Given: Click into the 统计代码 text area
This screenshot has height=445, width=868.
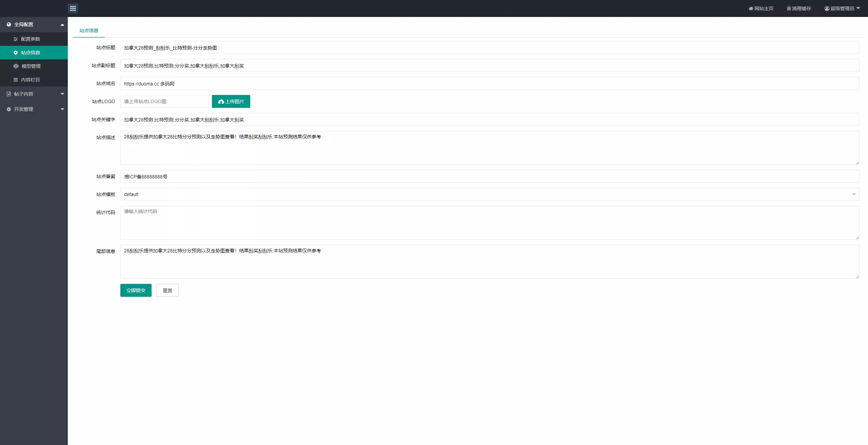Looking at the screenshot, I should point(490,223).
